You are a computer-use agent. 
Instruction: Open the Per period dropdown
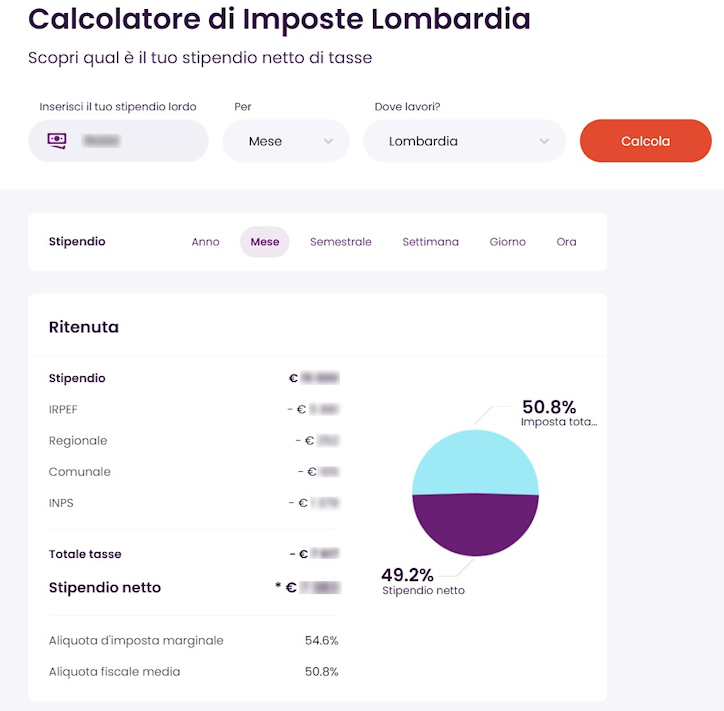point(285,141)
